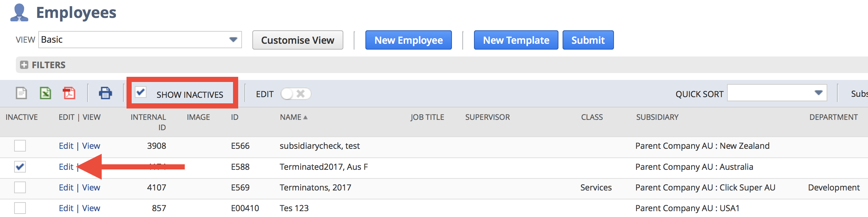Image resolution: width=868 pixels, height=217 pixels.
Task: Export the list as a CSV file
Action: [x=21, y=93]
